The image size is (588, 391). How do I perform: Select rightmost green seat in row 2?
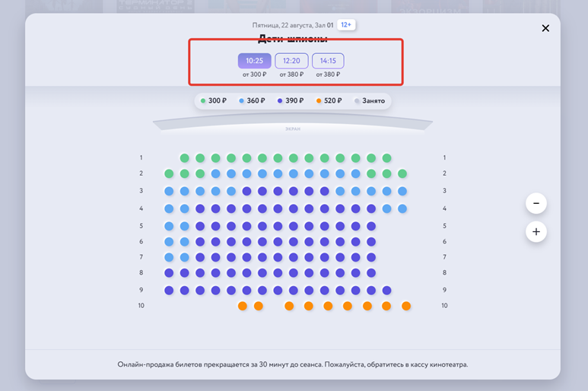pos(402,173)
